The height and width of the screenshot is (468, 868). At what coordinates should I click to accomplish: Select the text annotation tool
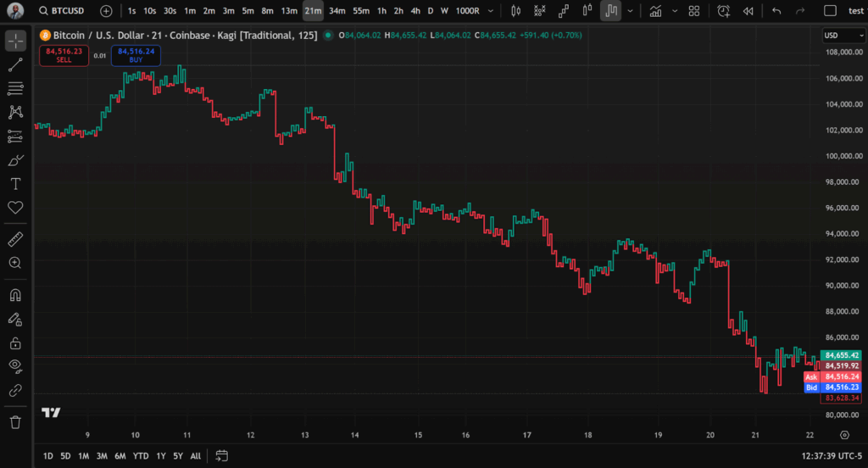coord(15,184)
